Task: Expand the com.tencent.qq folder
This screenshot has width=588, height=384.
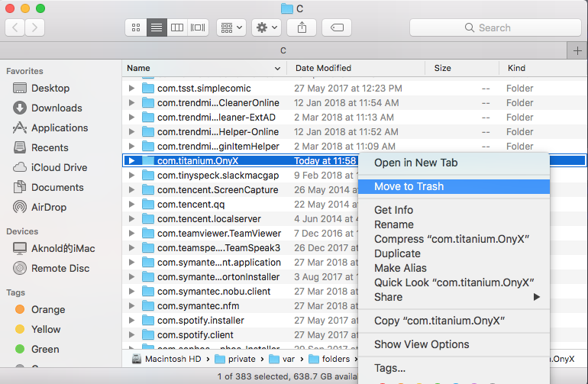Action: pyautogui.click(x=131, y=205)
